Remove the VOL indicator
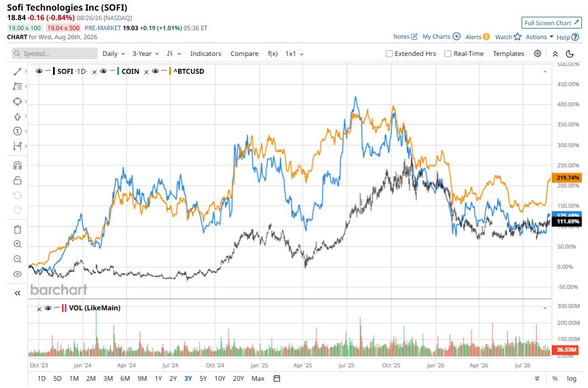Viewport: 588px width, 388px height. pyautogui.click(x=39, y=309)
